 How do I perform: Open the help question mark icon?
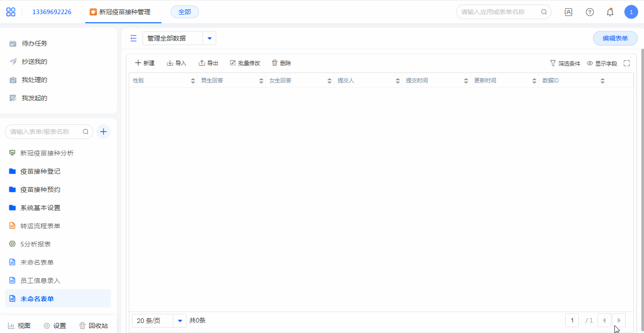pos(589,12)
